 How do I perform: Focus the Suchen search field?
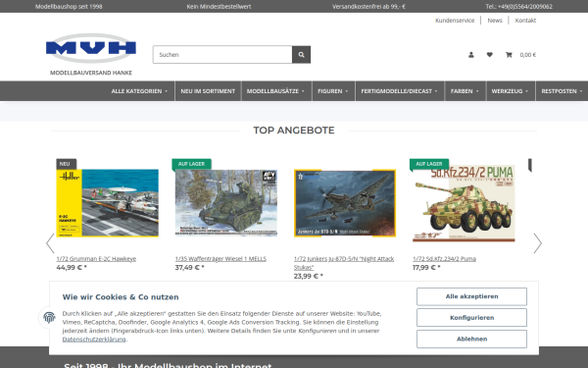(x=222, y=55)
